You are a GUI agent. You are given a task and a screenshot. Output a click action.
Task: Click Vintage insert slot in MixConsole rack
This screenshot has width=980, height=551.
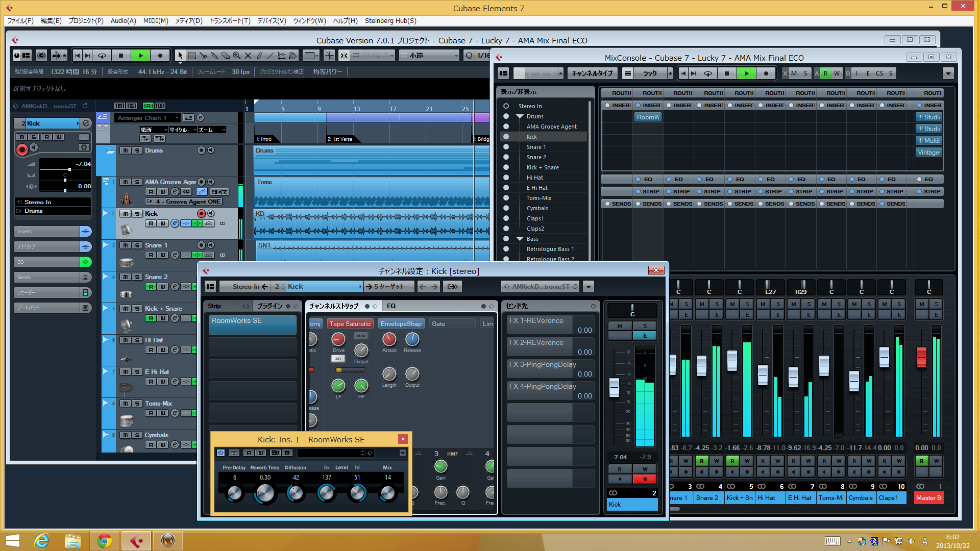tap(928, 152)
